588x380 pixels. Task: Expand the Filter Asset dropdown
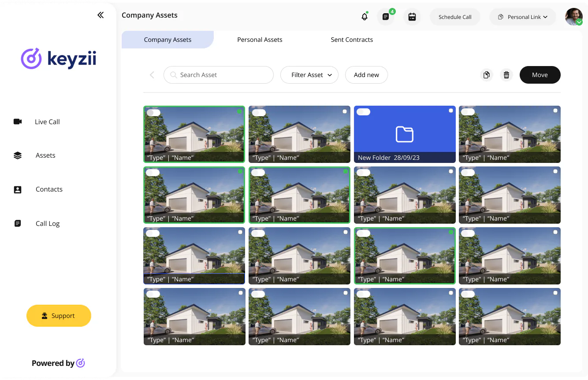point(309,75)
